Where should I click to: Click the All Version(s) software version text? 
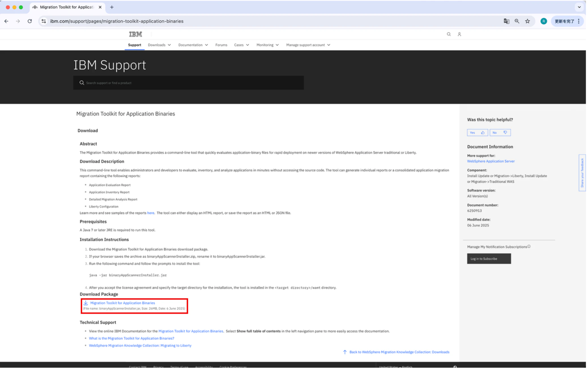pyautogui.click(x=478, y=196)
